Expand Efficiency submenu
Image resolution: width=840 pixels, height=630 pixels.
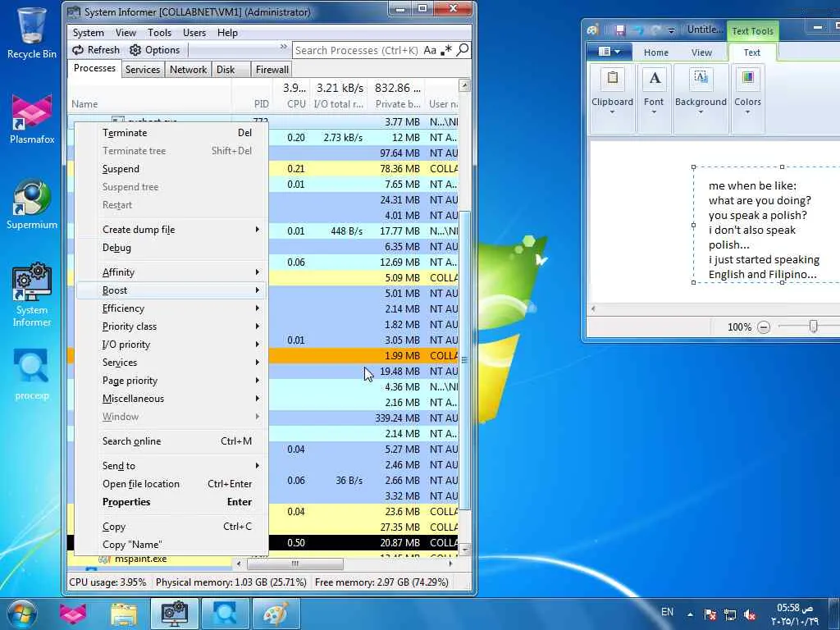click(171, 308)
